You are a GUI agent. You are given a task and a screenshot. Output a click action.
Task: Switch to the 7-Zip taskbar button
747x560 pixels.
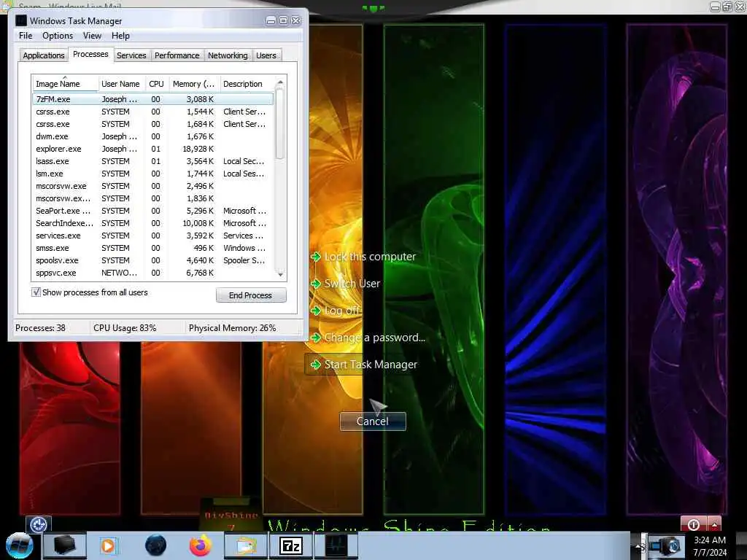click(291, 545)
